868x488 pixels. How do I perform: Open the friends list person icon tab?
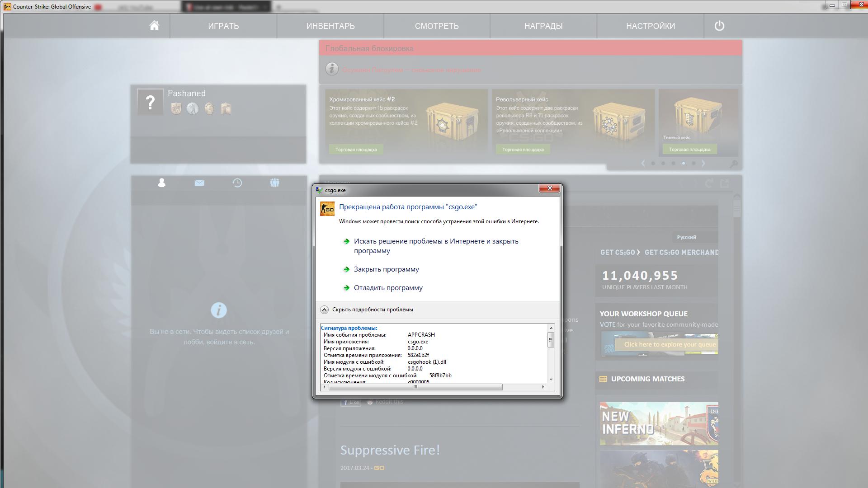(161, 183)
